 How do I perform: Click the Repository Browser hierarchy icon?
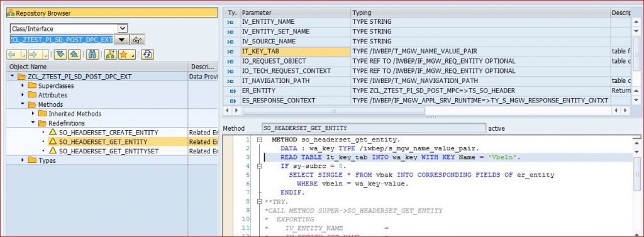coord(11,13)
